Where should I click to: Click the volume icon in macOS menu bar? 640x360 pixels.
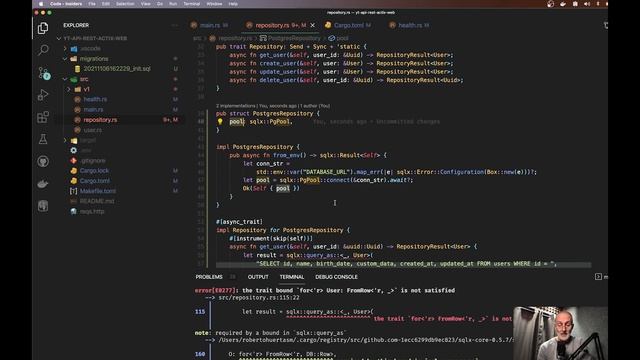pyautogui.click(x=587, y=4)
